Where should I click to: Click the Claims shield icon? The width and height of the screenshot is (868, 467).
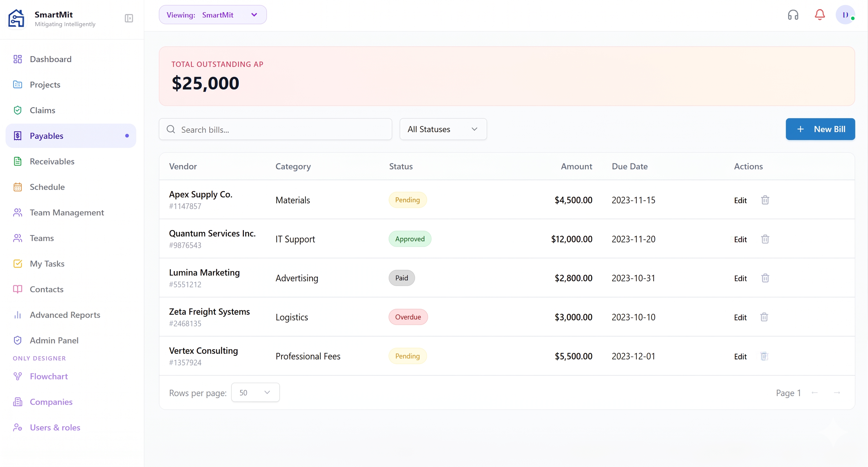(17, 110)
